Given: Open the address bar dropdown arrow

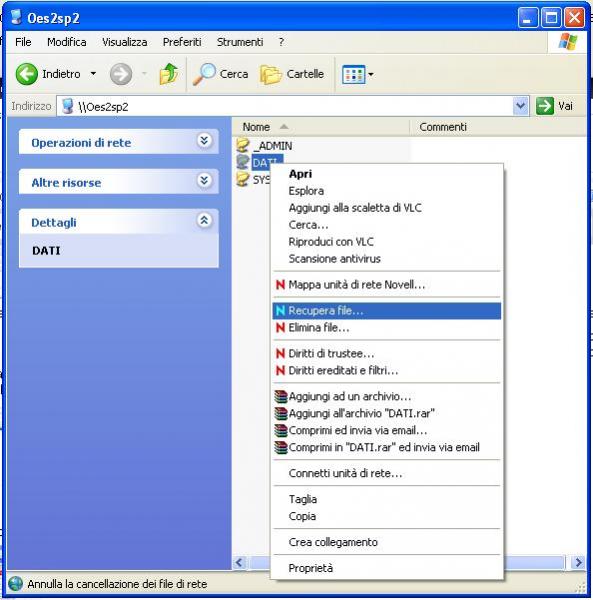Looking at the screenshot, I should pos(520,106).
